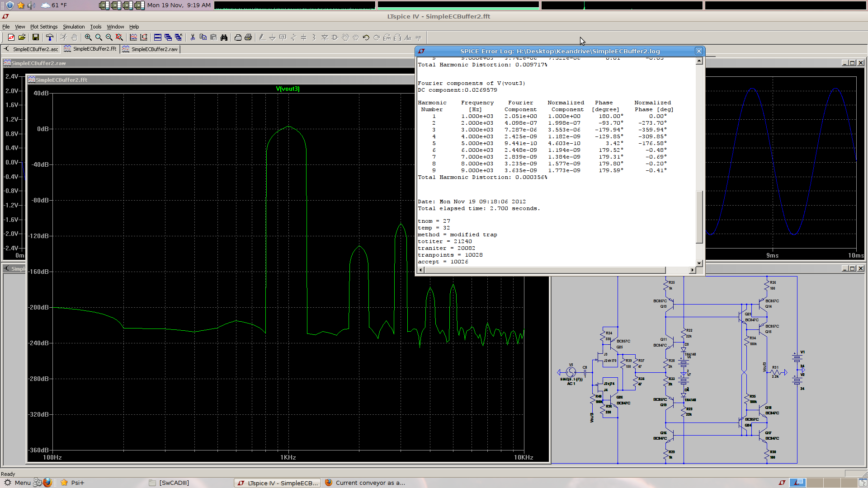The height and width of the screenshot is (488, 868).
Task: Click the error log scroll-left arrow
Action: point(421,270)
